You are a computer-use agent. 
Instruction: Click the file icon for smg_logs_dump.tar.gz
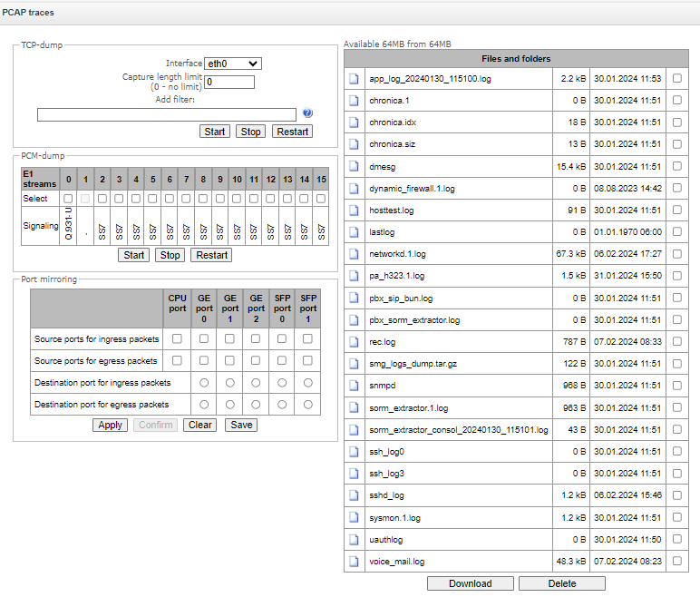355,364
